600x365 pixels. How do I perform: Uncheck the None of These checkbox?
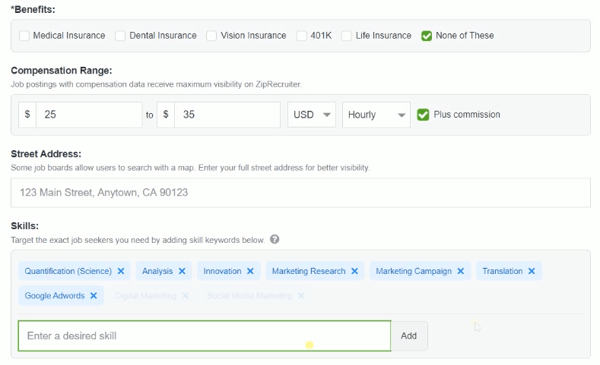pos(426,36)
